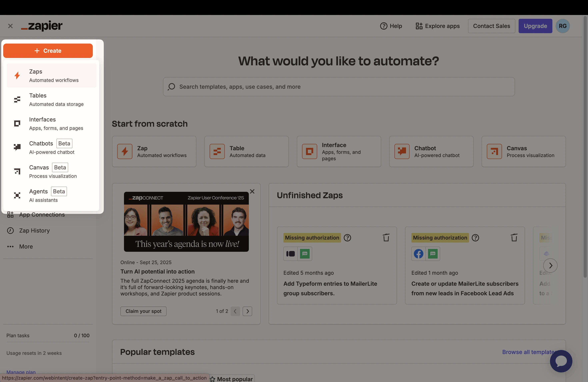Show next unfinished Zaps with arrow

point(550,266)
